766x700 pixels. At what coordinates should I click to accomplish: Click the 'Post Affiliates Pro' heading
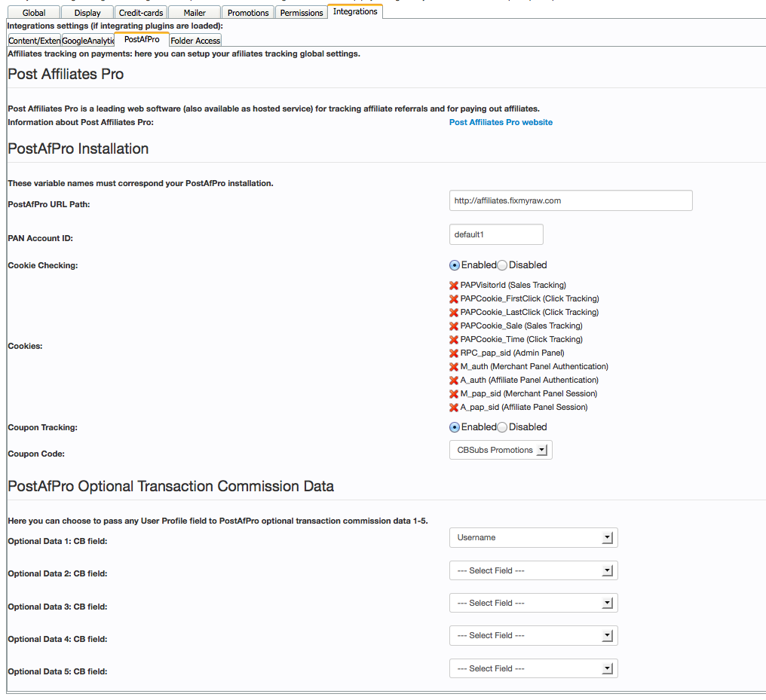66,74
